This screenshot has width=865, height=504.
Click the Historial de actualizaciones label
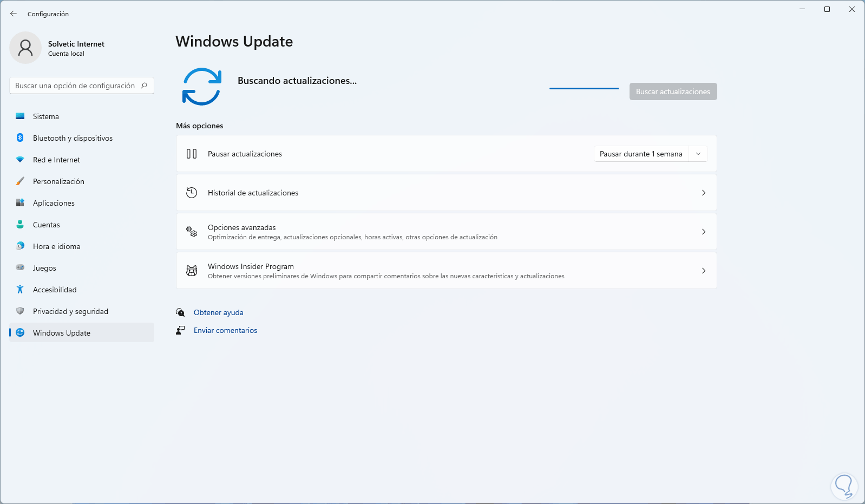pyautogui.click(x=253, y=193)
